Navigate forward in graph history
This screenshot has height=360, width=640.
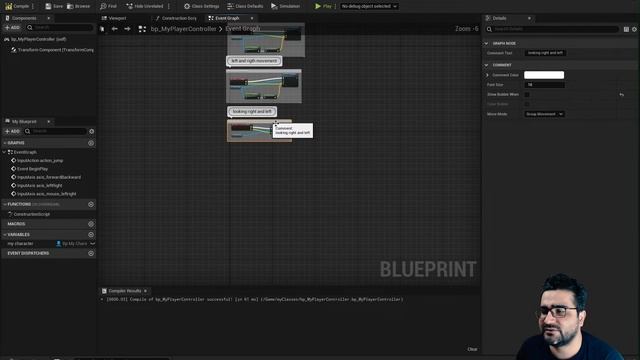(x=127, y=29)
